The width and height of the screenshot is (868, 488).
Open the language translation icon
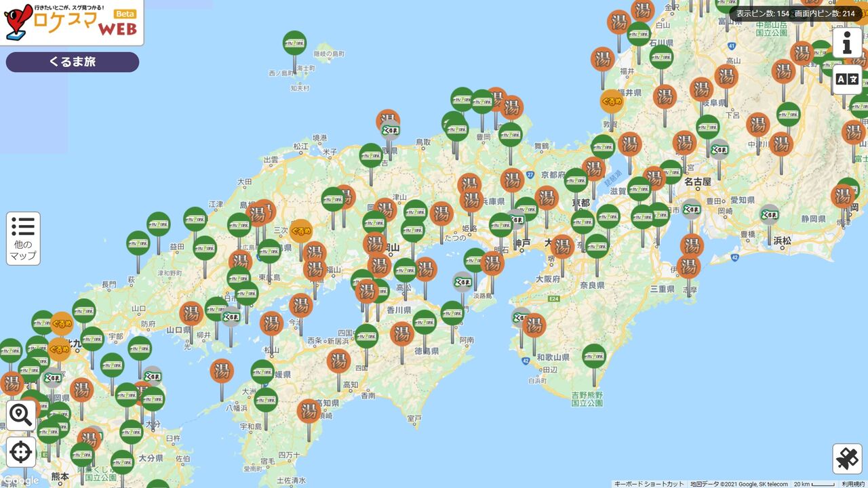[847, 79]
